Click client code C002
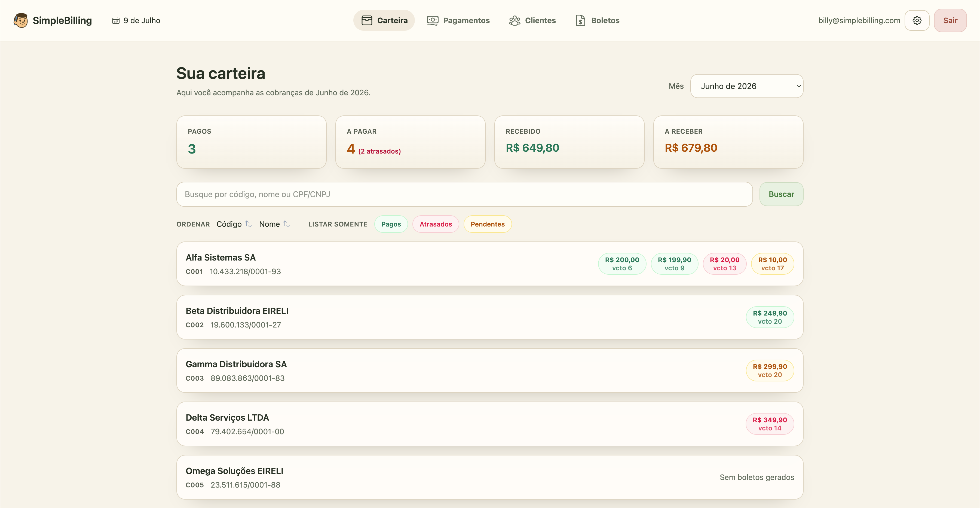980x508 pixels. coord(195,325)
